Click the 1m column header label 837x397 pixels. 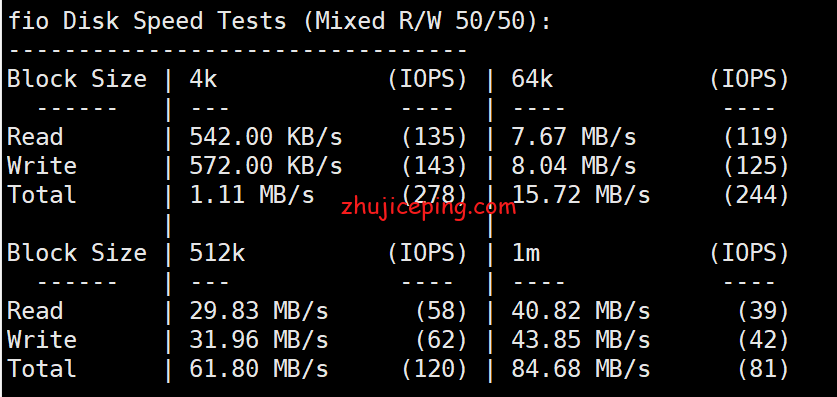coord(526,253)
